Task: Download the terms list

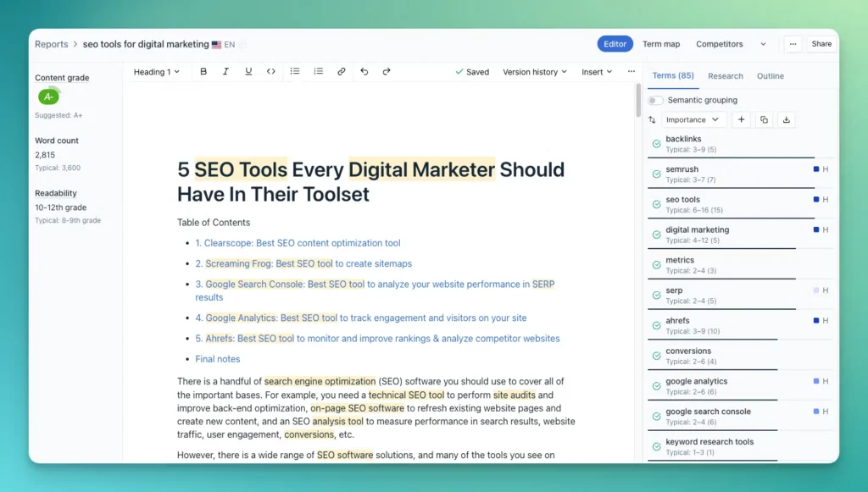Action: [x=786, y=119]
